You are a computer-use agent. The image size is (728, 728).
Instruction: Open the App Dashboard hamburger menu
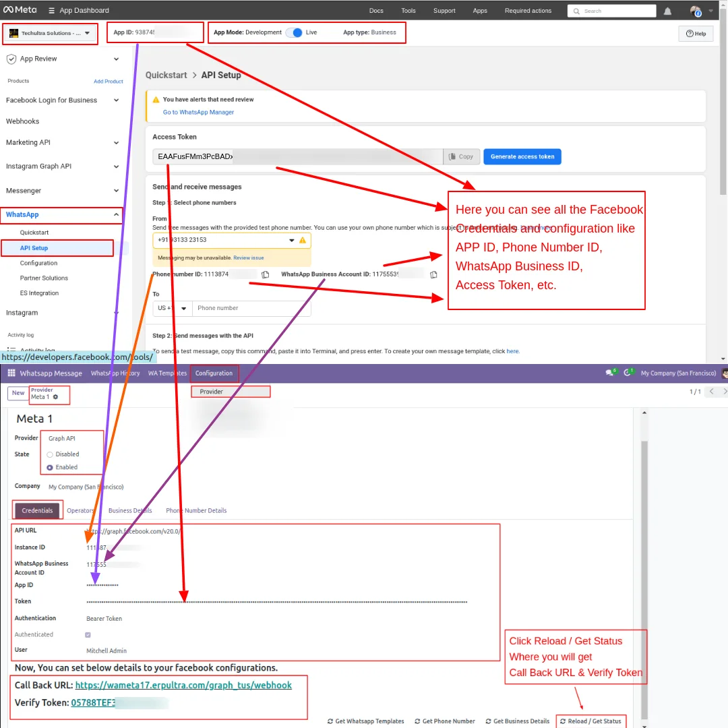click(51, 11)
